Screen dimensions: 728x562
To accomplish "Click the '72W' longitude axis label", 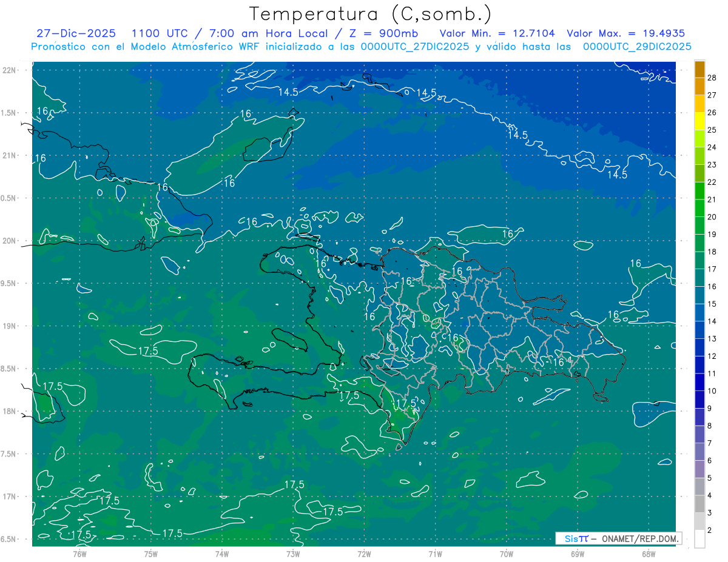I will click(x=364, y=554).
